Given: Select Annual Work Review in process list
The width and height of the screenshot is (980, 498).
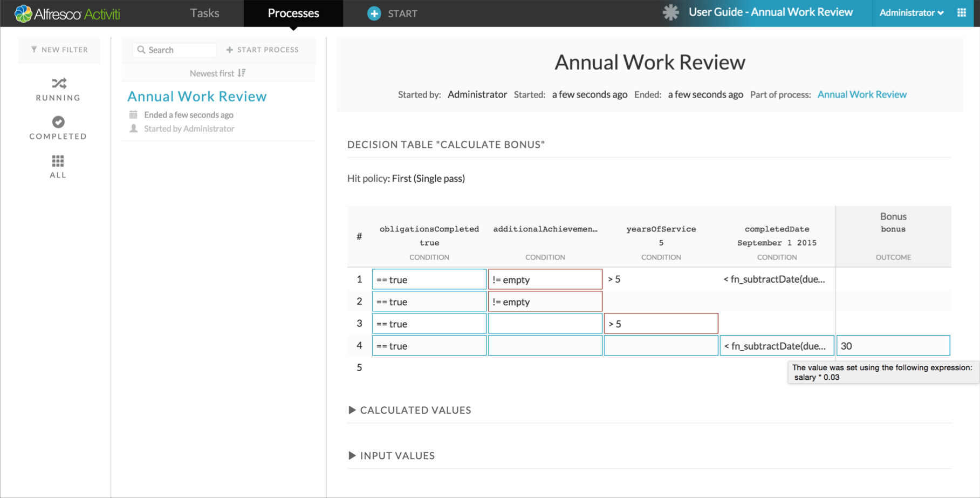Looking at the screenshot, I should pos(197,96).
